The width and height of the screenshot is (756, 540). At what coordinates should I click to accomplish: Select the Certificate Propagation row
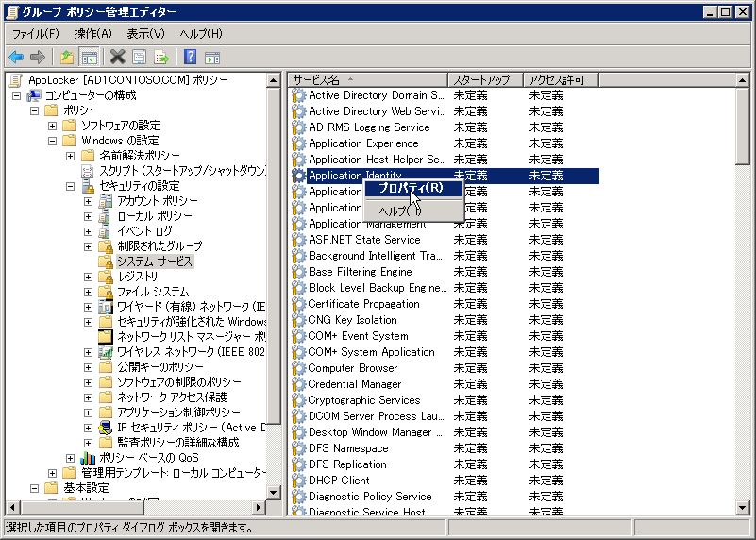click(444, 304)
